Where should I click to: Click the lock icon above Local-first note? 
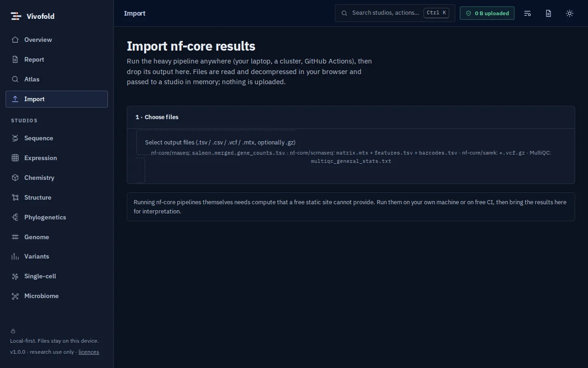(13, 331)
